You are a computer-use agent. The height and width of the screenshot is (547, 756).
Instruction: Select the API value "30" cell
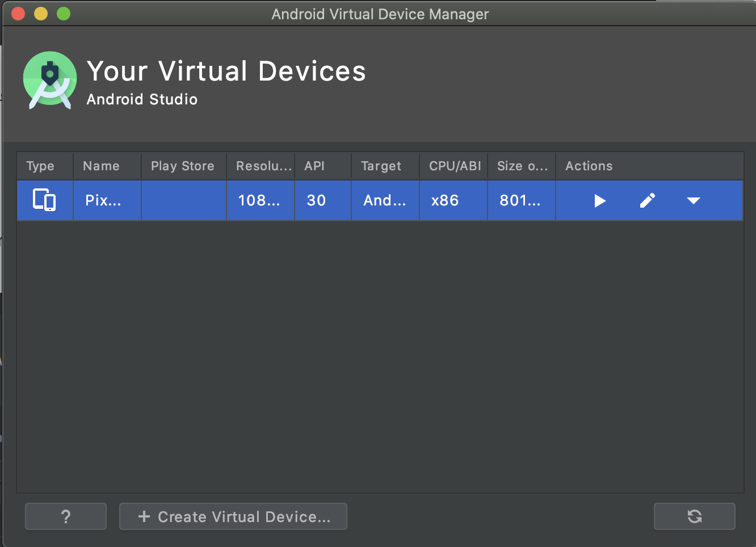coord(323,200)
